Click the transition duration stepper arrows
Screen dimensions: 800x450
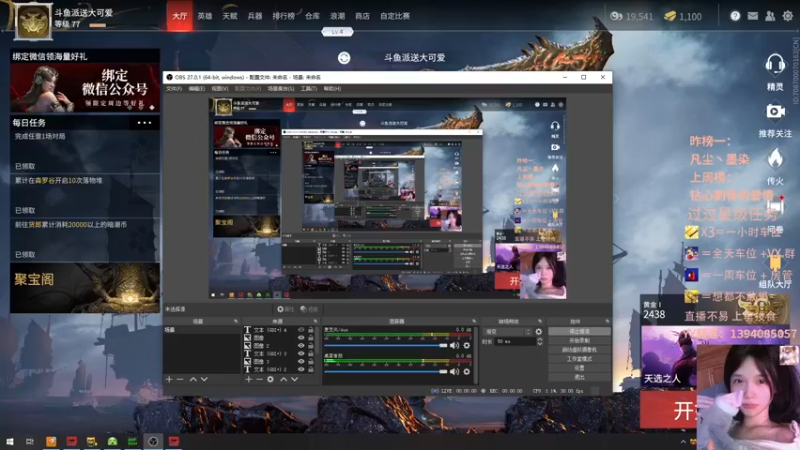click(540, 341)
